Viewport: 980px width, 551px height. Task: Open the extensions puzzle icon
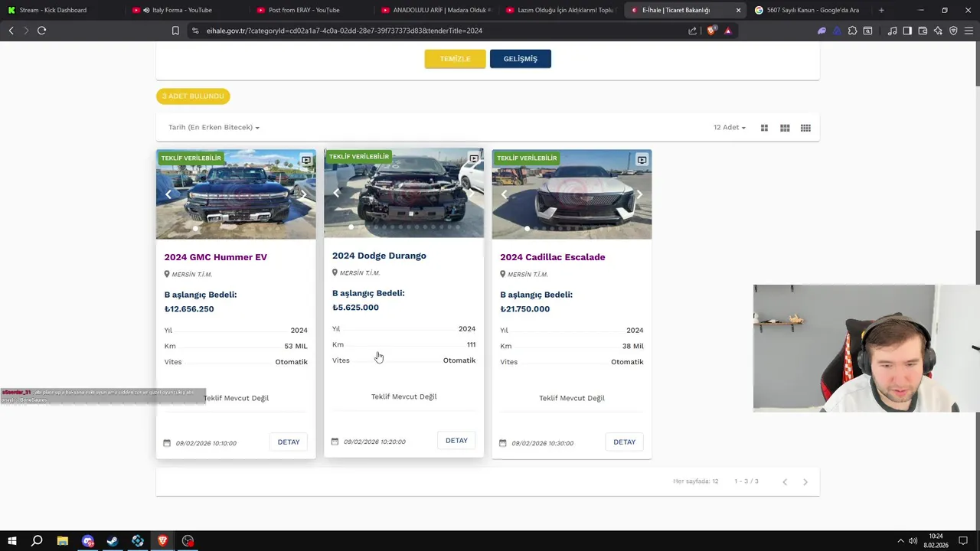tap(852, 31)
